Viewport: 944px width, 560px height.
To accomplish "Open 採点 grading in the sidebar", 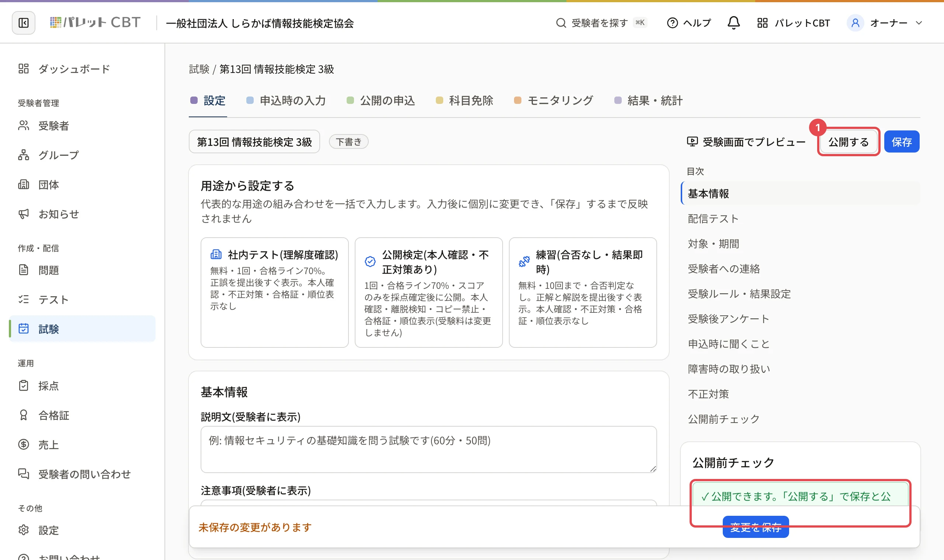I will [x=82, y=386].
